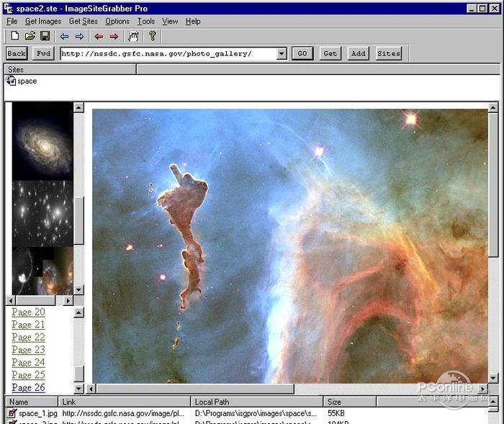This screenshot has height=424, width=504.
Task: Click the New file icon
Action: click(14, 36)
